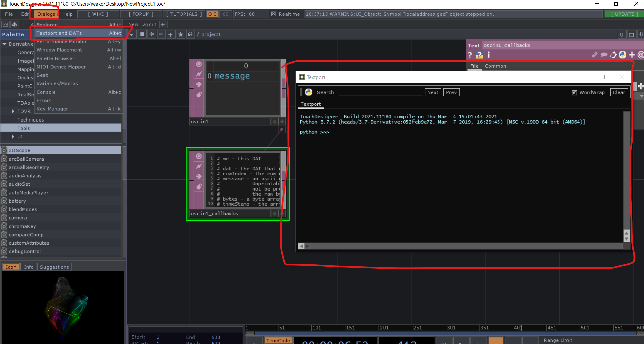Switch to the Common parameter tab
The width and height of the screenshot is (644, 344).
(x=495, y=66)
